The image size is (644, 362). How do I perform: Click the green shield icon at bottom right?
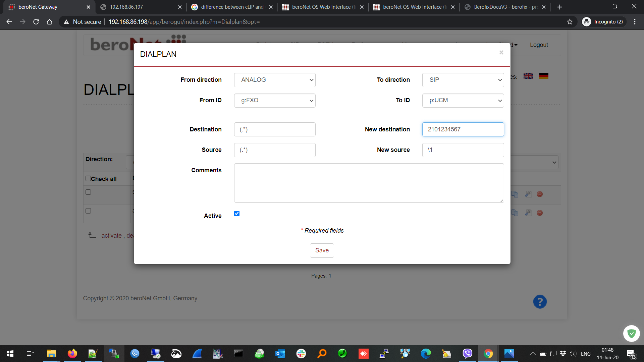(x=631, y=333)
